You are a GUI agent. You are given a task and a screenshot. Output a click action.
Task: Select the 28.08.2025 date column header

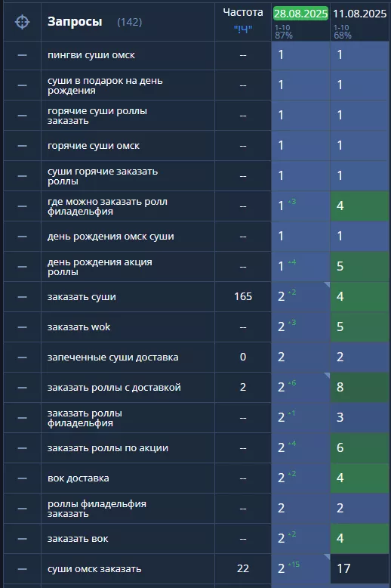300,14
